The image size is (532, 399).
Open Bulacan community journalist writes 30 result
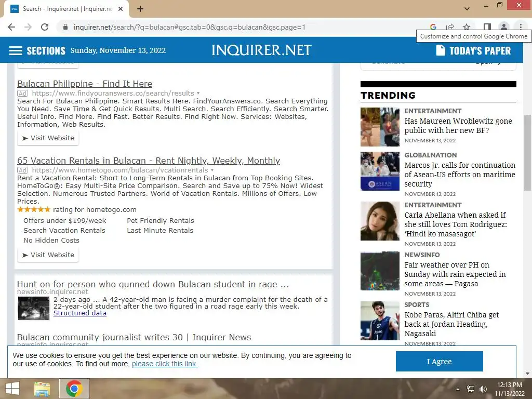coord(134,337)
